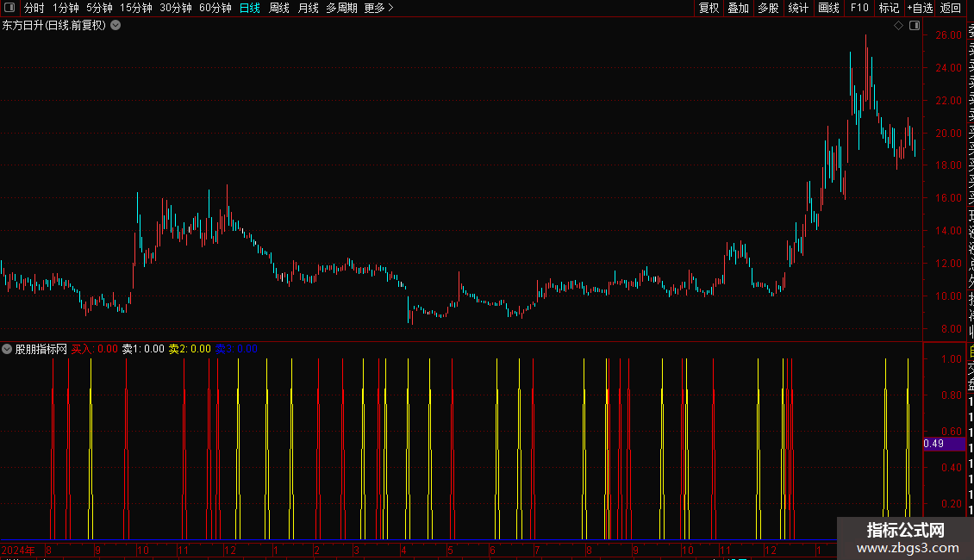This screenshot has width=974, height=560.
Task: Switch to 1分钟 chart period
Action: 66,8
